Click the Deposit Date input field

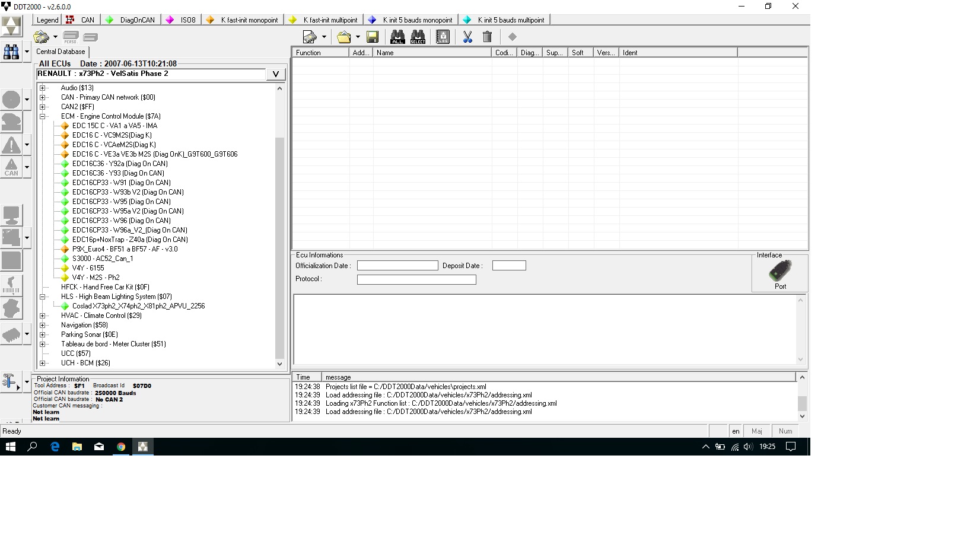coord(509,266)
